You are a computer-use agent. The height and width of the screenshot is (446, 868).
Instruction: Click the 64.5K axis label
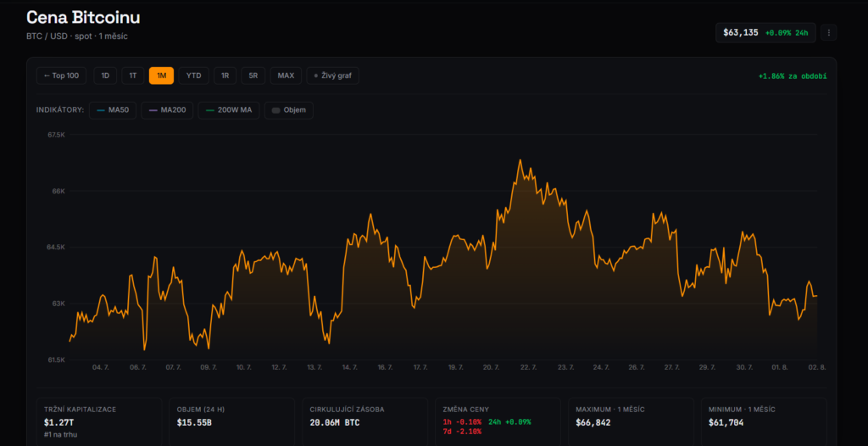57,247
